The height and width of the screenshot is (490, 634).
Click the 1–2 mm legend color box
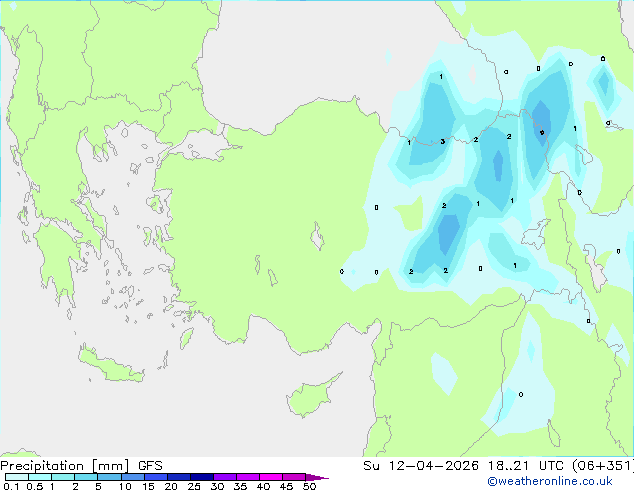point(63,477)
